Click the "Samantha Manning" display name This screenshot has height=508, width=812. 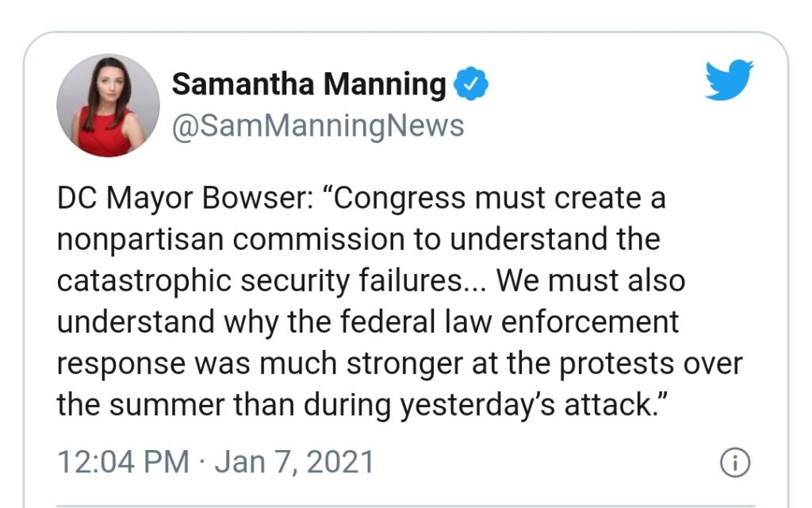click(308, 83)
